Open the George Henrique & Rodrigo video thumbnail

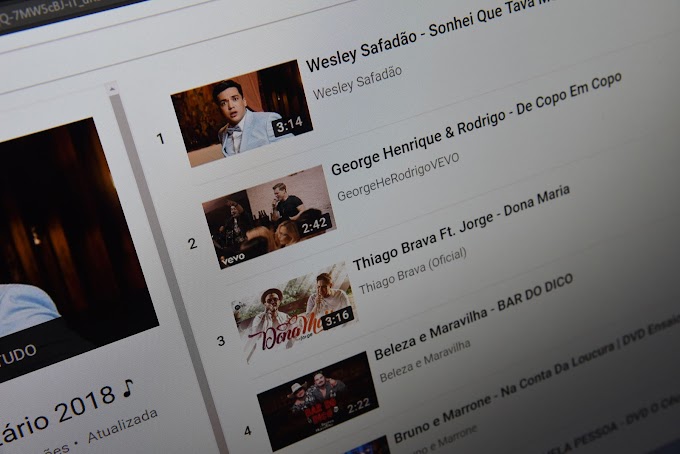click(269, 217)
